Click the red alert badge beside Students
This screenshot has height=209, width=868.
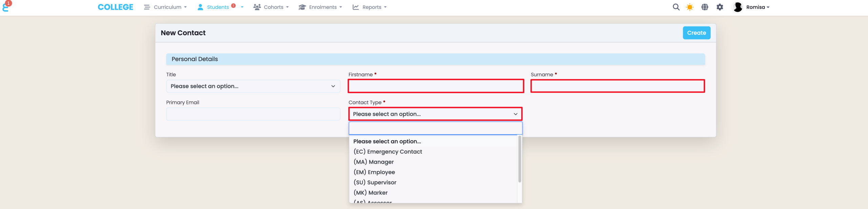pos(233,5)
